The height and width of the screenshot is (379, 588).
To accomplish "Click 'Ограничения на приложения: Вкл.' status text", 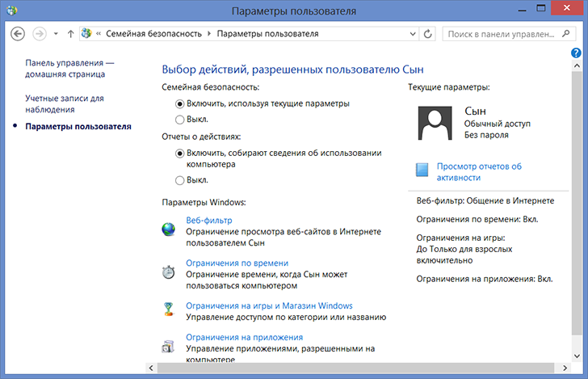I will coord(485,279).
